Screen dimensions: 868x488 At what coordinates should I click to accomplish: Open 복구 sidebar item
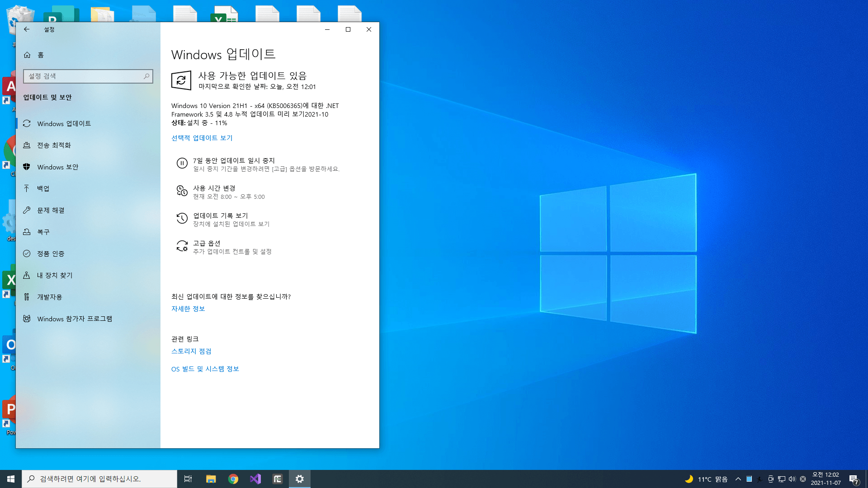[88, 232]
